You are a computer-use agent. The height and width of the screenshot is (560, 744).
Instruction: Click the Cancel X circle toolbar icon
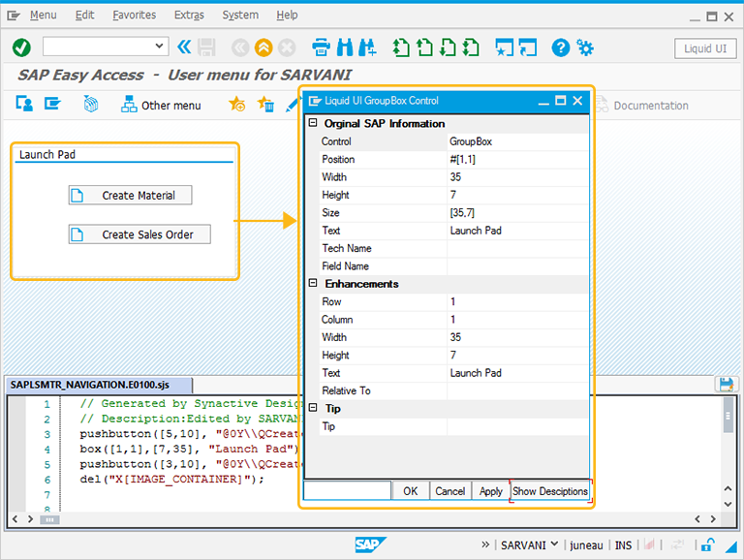[287, 47]
